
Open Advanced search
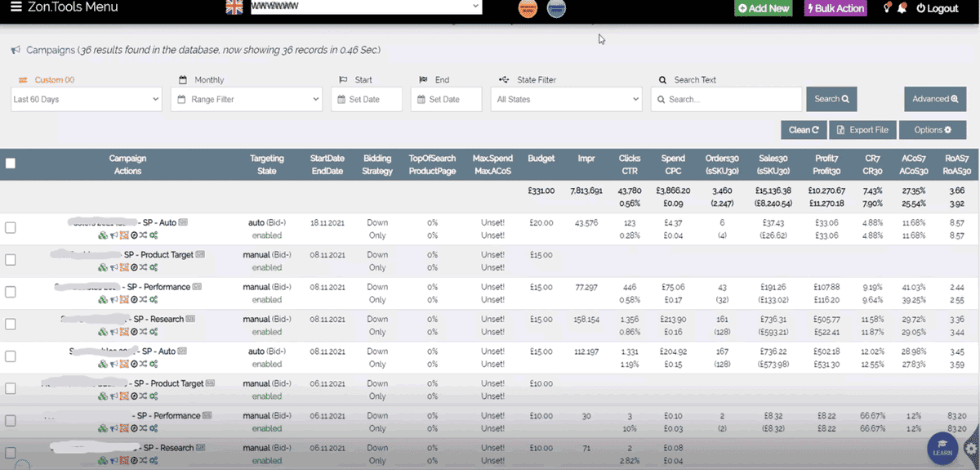click(x=935, y=99)
